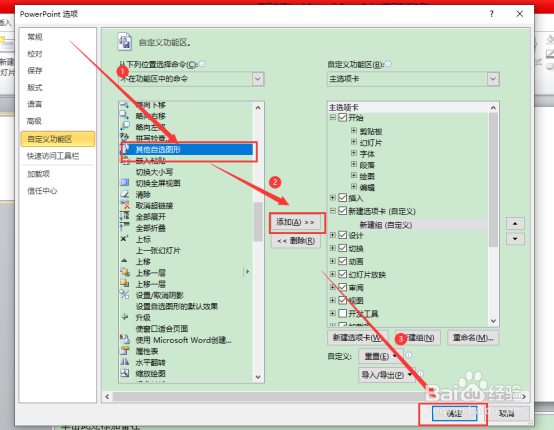The height and width of the screenshot is (430, 554).
Task: Click the dialog's horizontal scrollbar track
Action: click(x=316, y=396)
